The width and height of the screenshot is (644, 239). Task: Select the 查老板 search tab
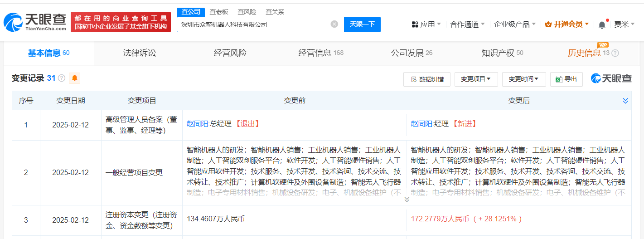tap(218, 12)
